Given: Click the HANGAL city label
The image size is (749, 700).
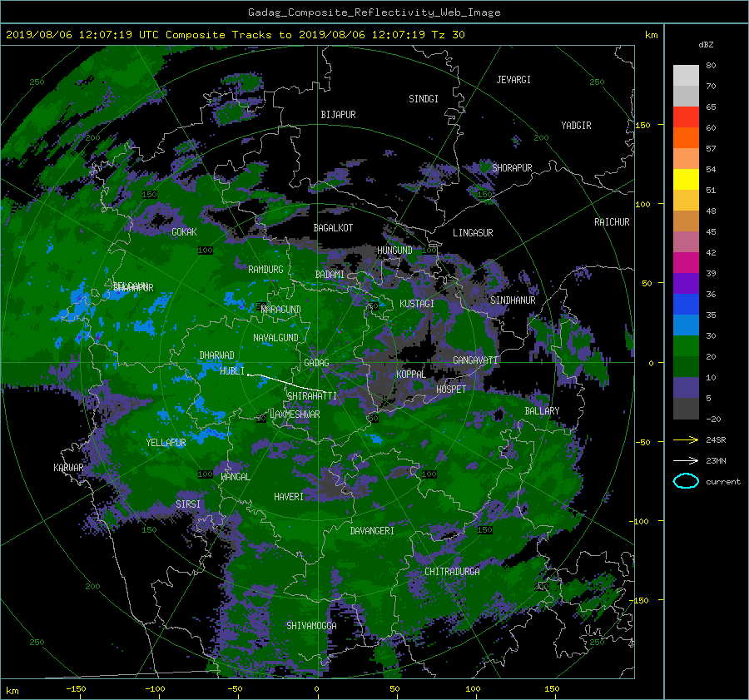Looking at the screenshot, I should coord(235,476).
